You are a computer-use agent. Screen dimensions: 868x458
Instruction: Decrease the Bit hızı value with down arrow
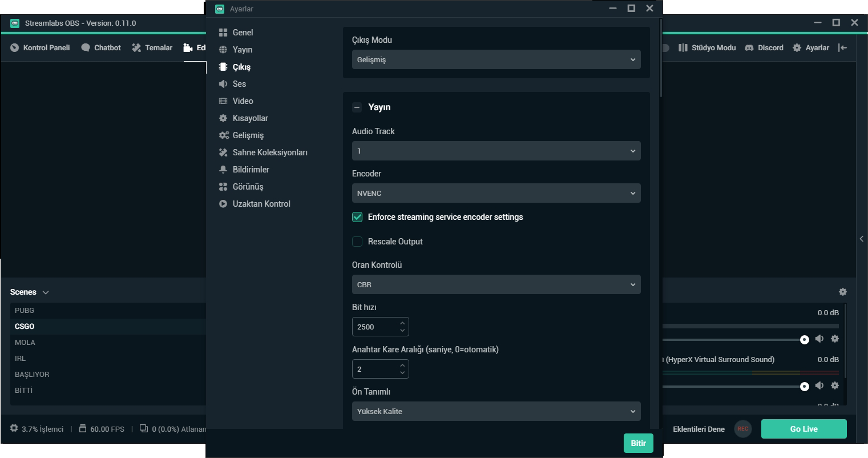coord(402,331)
